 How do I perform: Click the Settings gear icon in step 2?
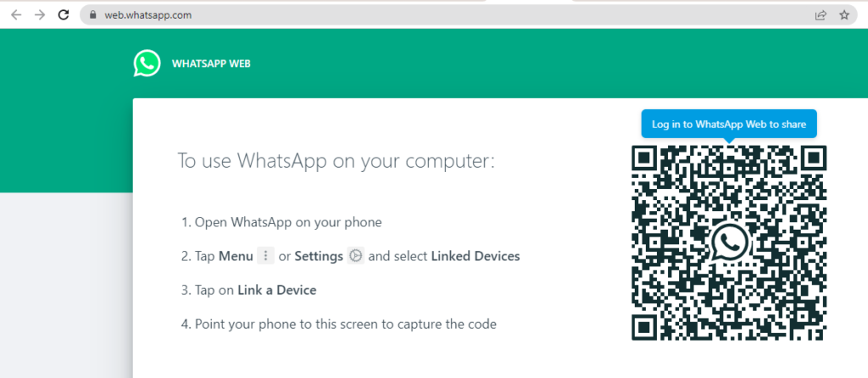(x=356, y=256)
